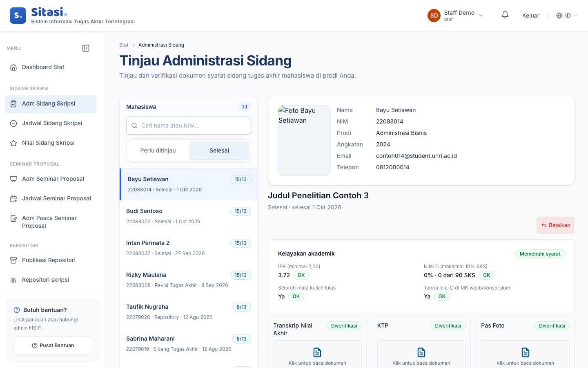The height and width of the screenshot is (368, 588).
Task: Switch to the Perlu ditinjau tab
Action: coord(158,150)
